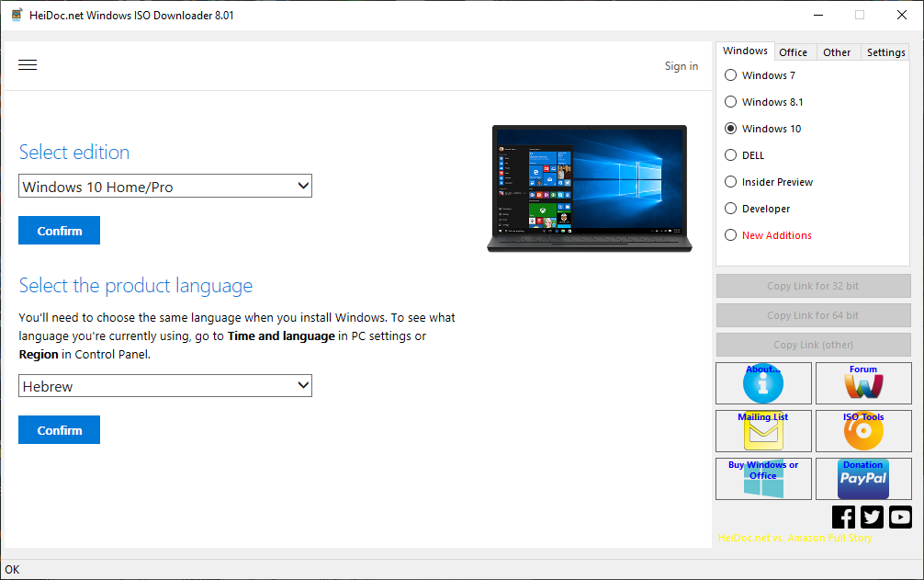Image resolution: width=924 pixels, height=580 pixels.
Task: Open the Forum tile
Action: [x=864, y=383]
